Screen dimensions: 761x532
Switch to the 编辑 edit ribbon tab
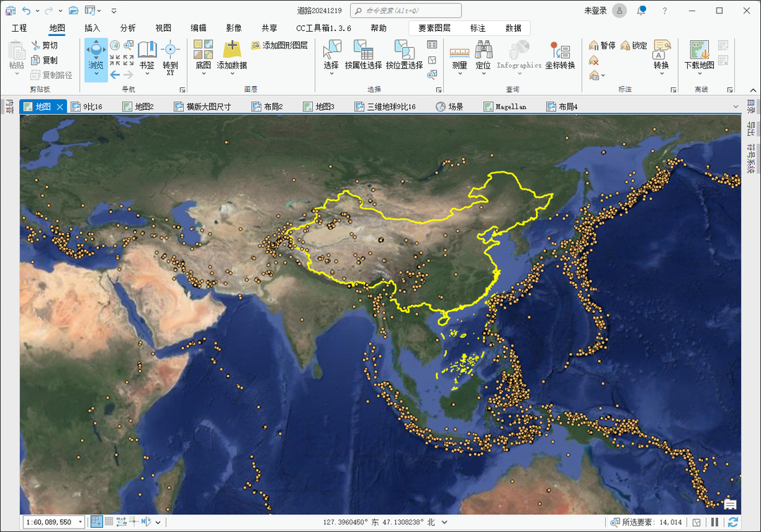[x=199, y=28]
